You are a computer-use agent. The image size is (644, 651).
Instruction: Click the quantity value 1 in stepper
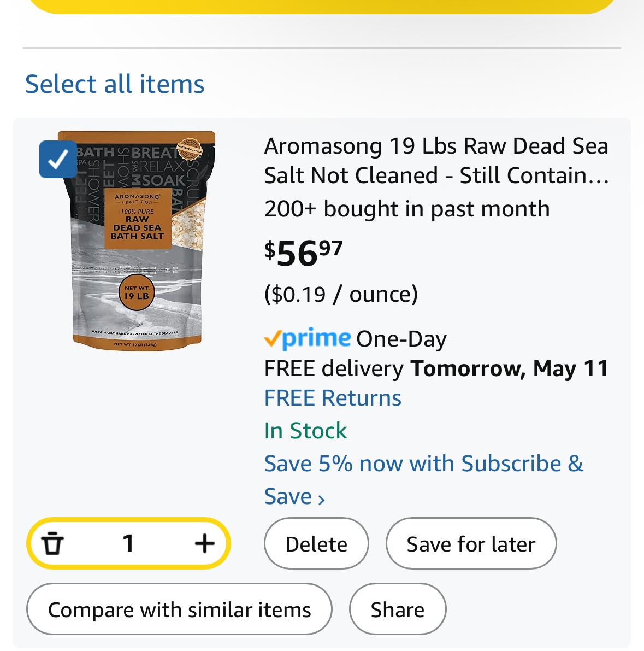[128, 543]
